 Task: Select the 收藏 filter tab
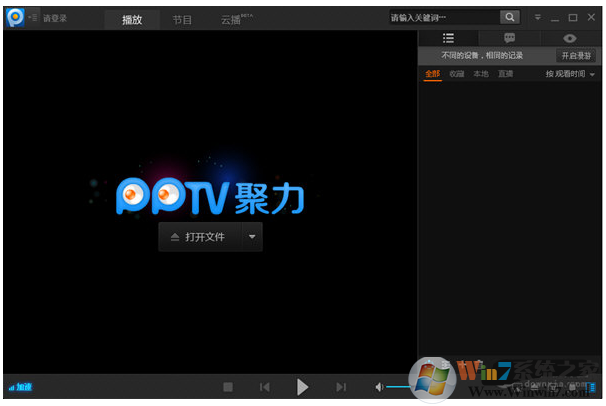456,74
